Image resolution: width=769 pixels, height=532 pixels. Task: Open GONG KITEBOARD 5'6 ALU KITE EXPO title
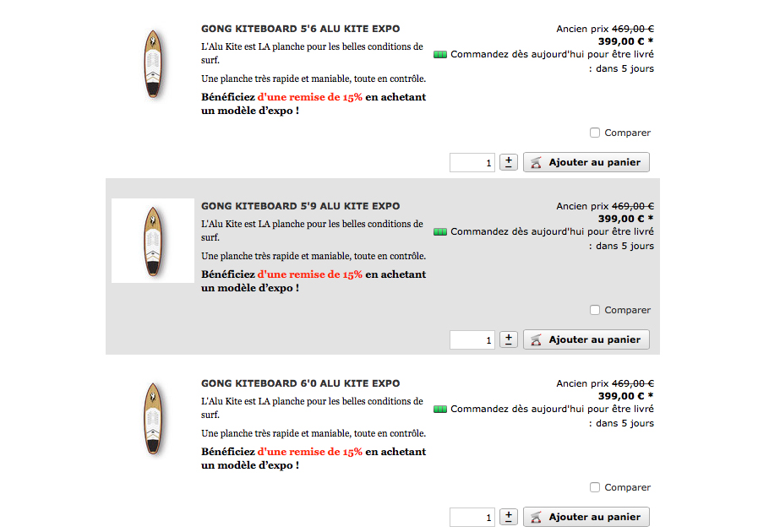(x=300, y=29)
